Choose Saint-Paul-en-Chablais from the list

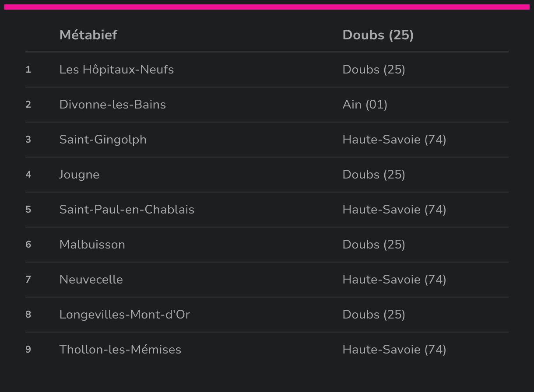click(127, 210)
